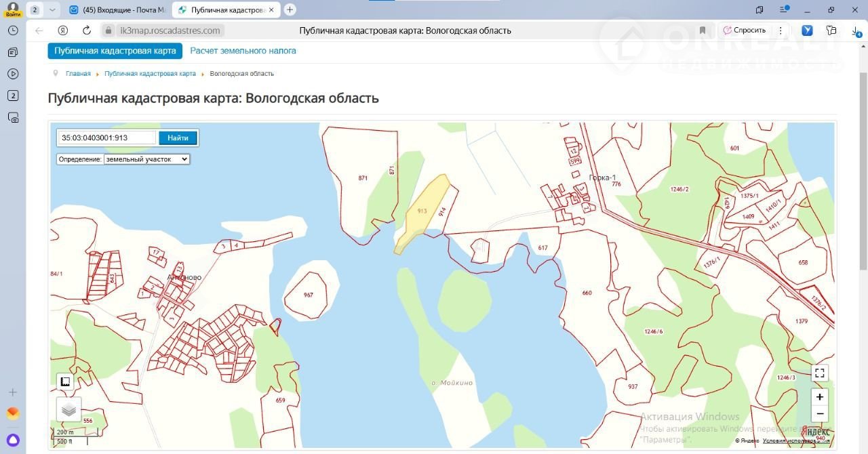Open Расчет земельного налога link

click(x=243, y=51)
